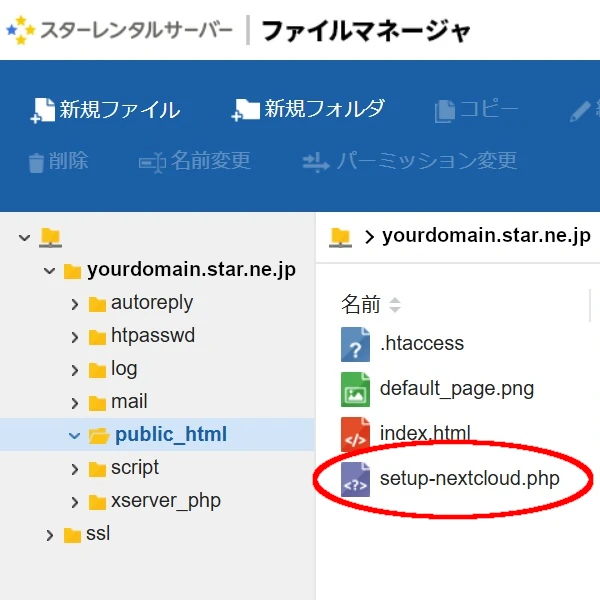This screenshot has width=600, height=600.
Task: Expand the mail folder chevron
Action: click(x=75, y=403)
